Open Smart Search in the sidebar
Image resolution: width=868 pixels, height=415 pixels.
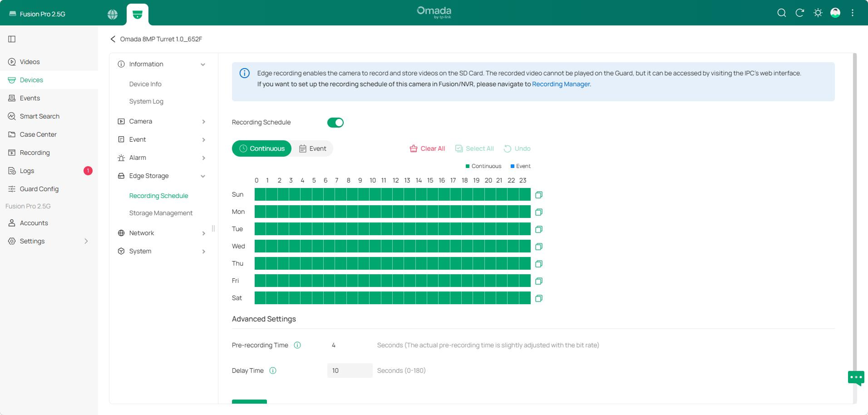(x=49, y=116)
